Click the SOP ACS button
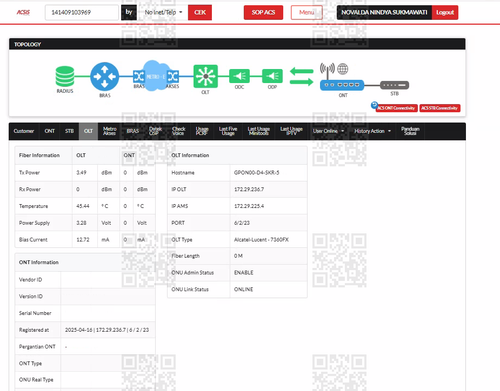 [x=263, y=12]
